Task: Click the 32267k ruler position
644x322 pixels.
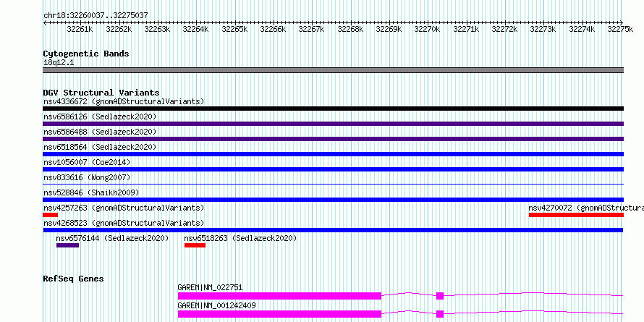Action: click(x=312, y=29)
